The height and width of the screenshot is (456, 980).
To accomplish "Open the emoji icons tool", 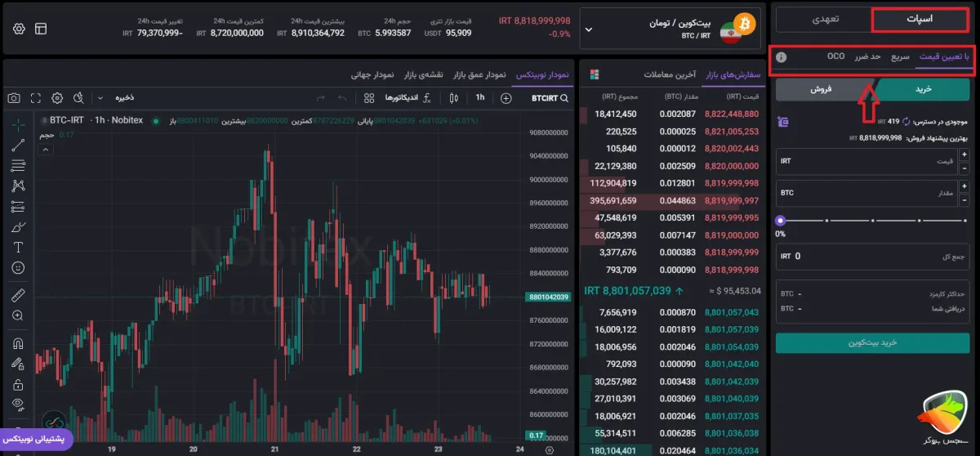I will pos(18,267).
